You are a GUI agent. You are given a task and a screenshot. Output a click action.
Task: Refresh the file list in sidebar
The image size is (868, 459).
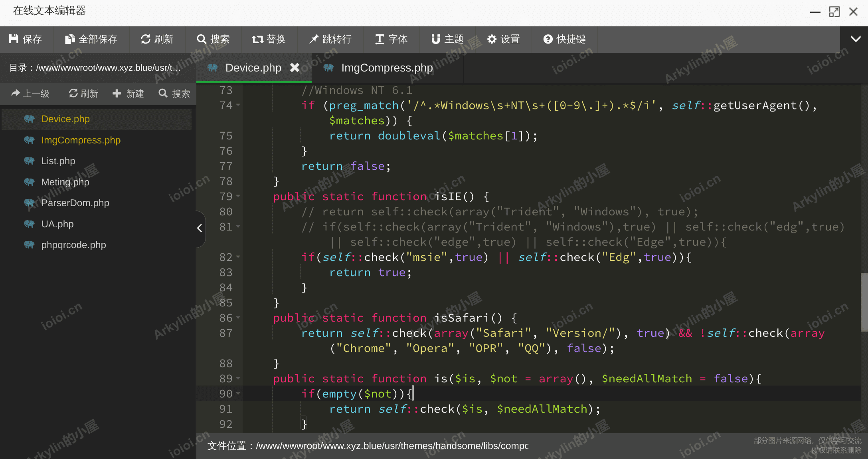tap(83, 93)
